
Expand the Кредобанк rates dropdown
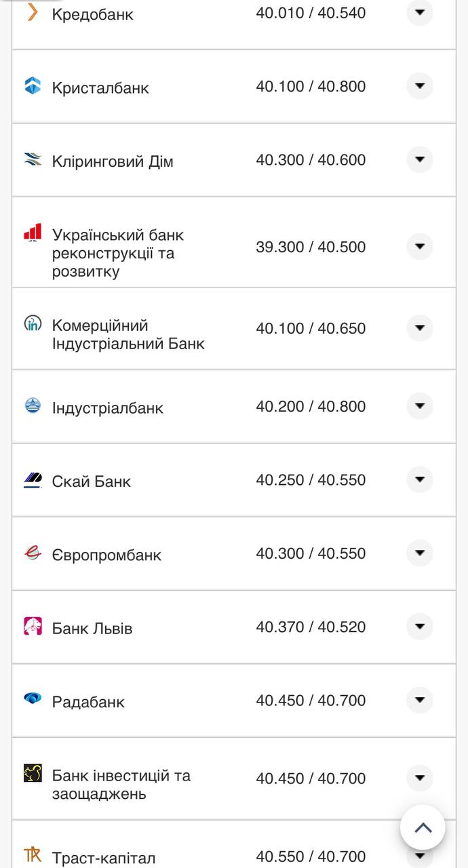click(419, 11)
